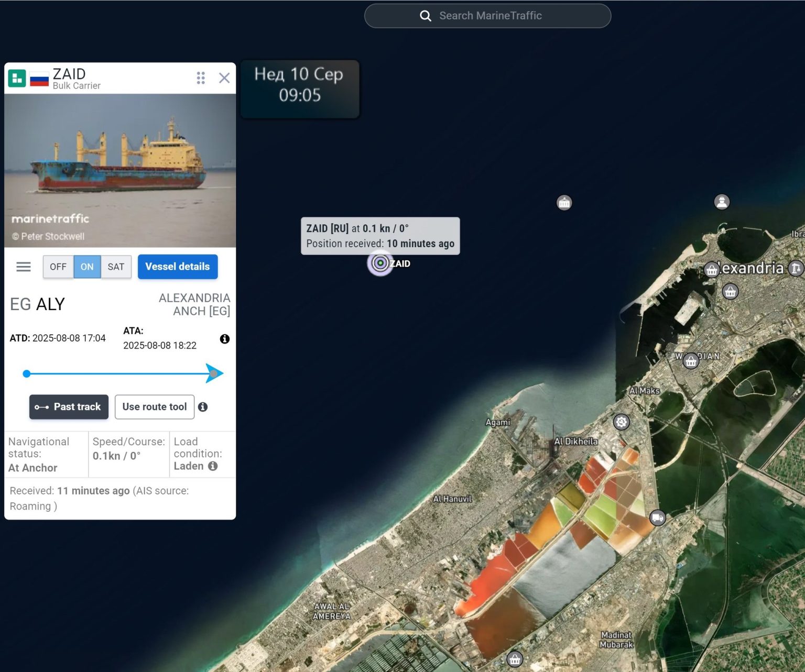Click the six-dot drag handle on ZAID panel
Image resolution: width=805 pixels, height=672 pixels.
pyautogui.click(x=201, y=78)
